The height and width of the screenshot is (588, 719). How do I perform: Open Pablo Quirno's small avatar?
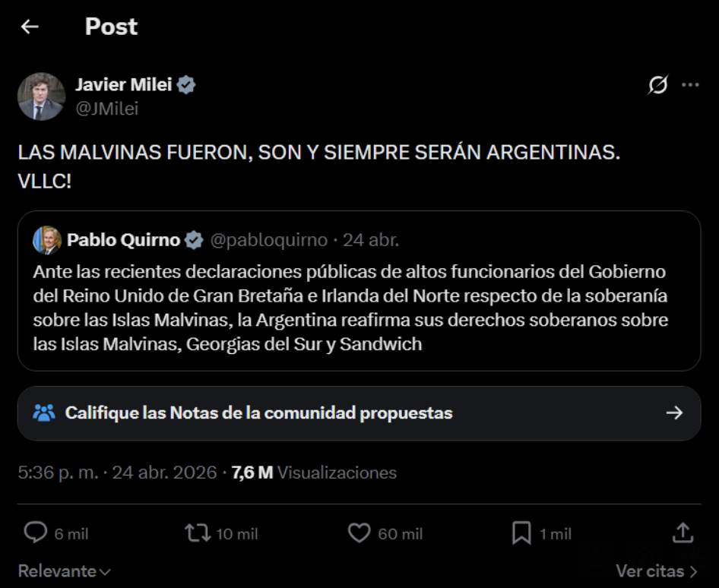(47, 240)
